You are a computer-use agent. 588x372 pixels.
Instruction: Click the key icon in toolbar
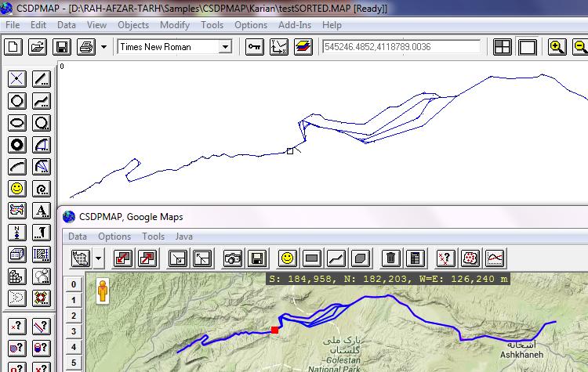(x=255, y=47)
